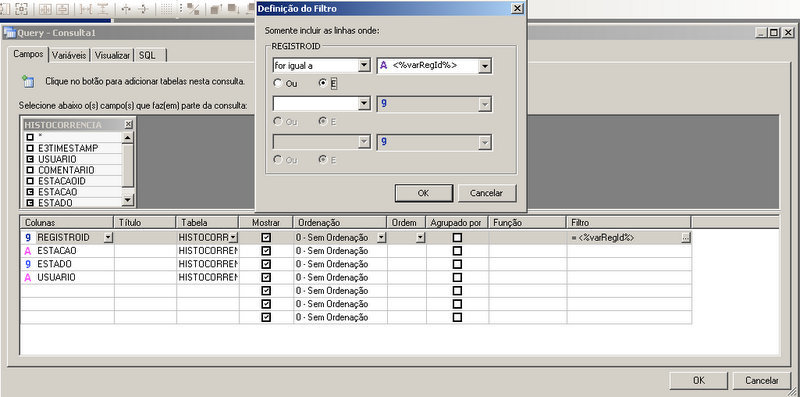Click the text type icon beside USUARIO column
Screen dimensions: 800x397
28,278
